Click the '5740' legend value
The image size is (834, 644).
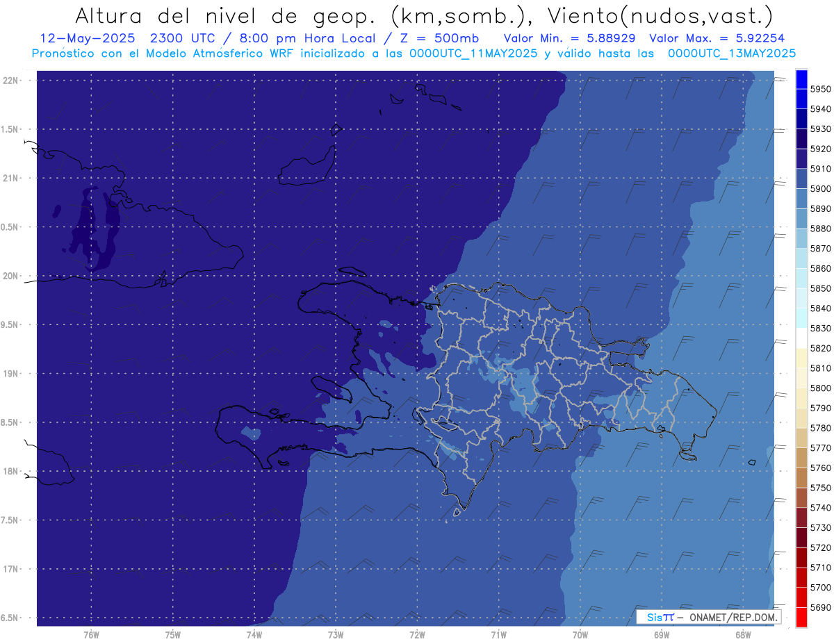pyautogui.click(x=821, y=508)
